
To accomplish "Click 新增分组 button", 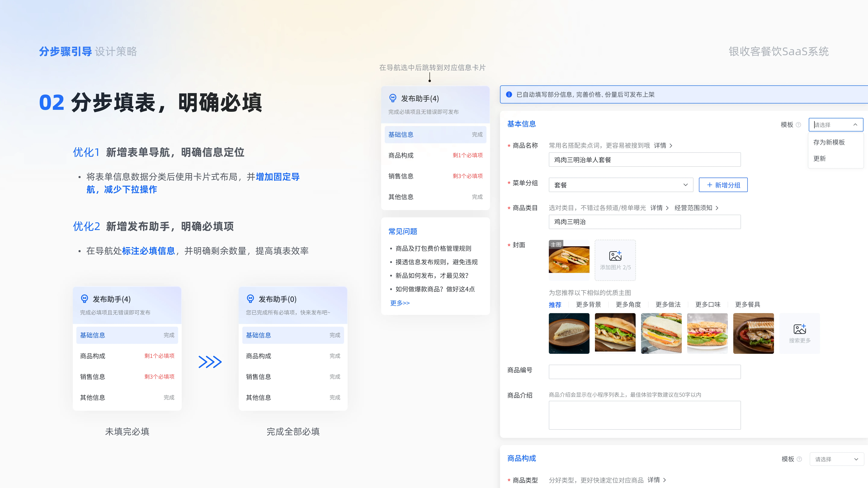I will [x=723, y=185].
